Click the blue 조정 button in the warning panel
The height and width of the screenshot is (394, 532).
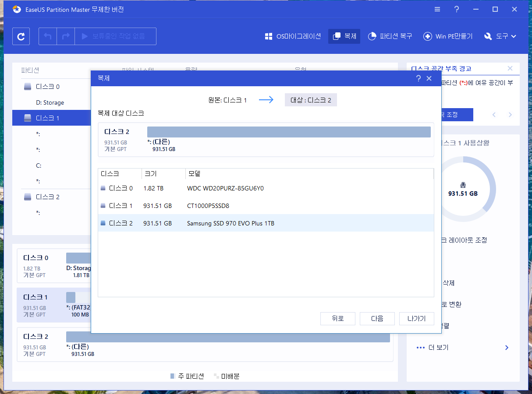tap(457, 115)
